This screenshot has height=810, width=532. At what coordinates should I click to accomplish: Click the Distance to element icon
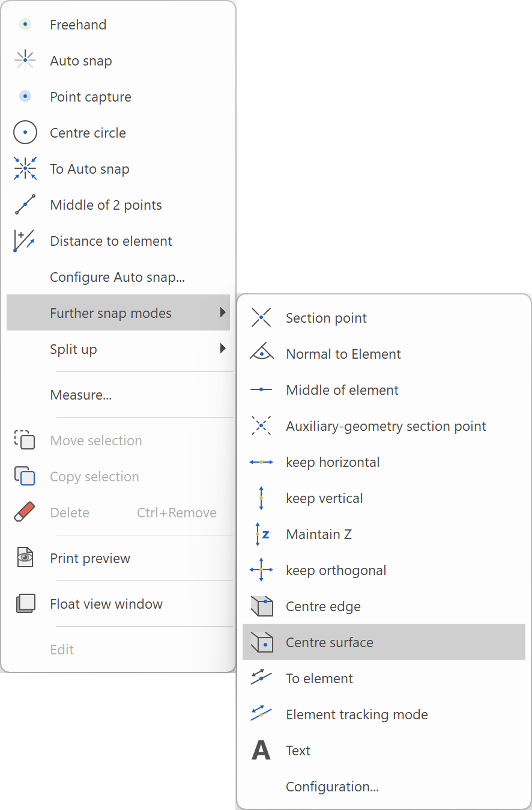coord(24,241)
